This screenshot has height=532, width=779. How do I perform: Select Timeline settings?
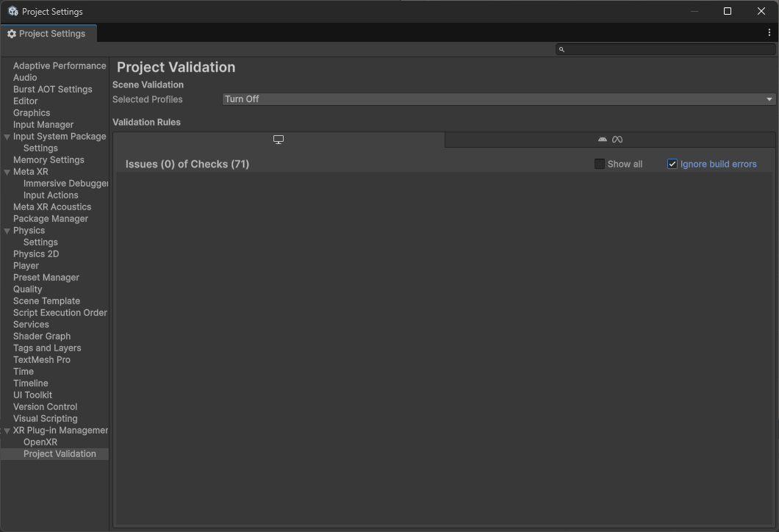(x=31, y=384)
